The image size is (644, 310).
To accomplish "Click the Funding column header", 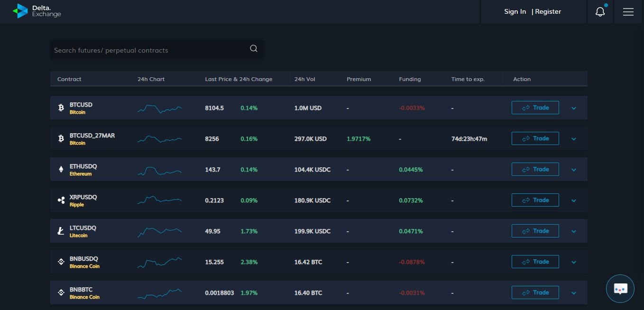I will pyautogui.click(x=410, y=79).
